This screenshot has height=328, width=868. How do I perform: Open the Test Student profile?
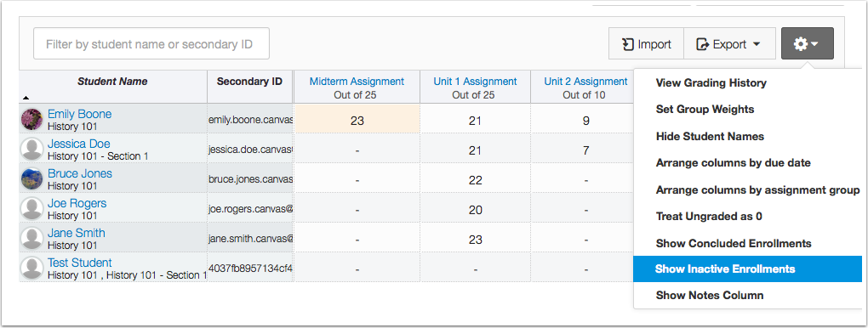point(80,263)
